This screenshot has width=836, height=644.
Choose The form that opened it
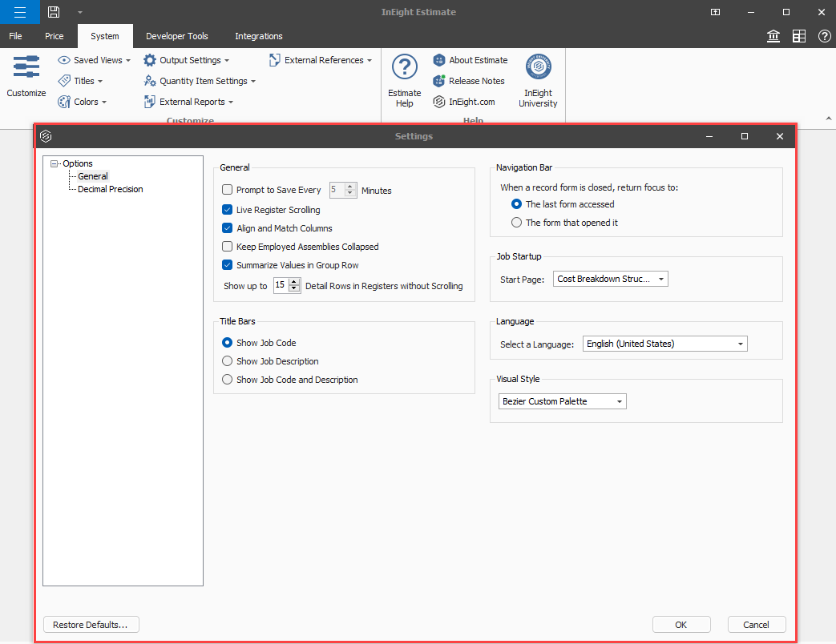516,223
